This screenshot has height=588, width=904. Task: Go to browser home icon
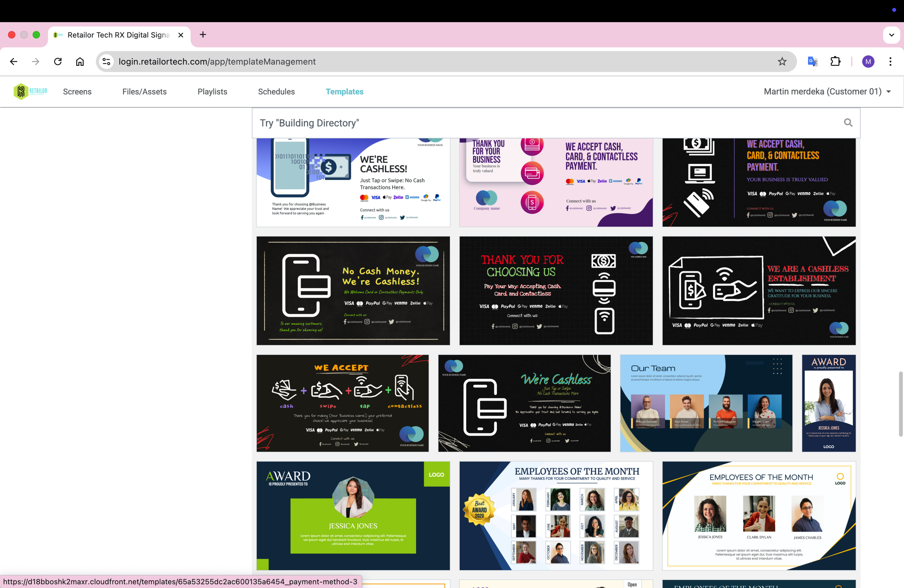coord(80,61)
